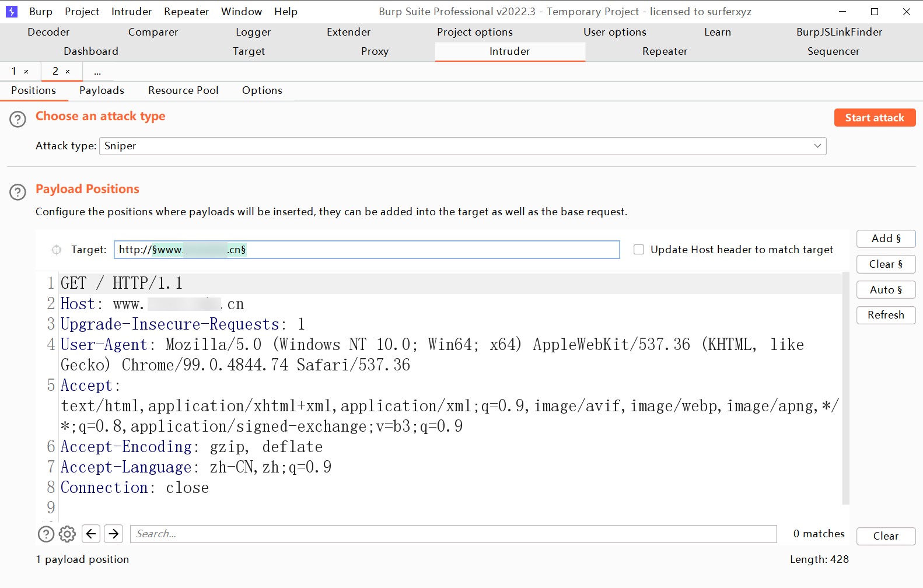The height and width of the screenshot is (588, 923).
Task: Open help for Payload Positions section
Action: coord(18,192)
